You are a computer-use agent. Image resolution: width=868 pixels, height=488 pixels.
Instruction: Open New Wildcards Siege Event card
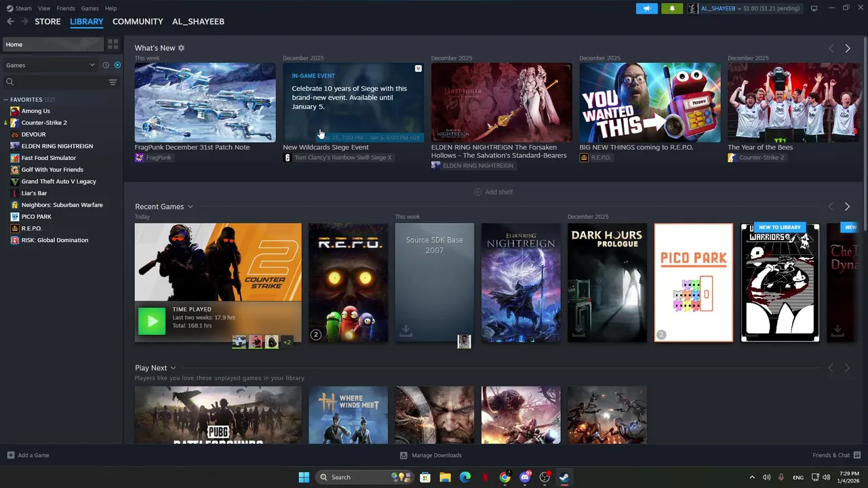[353, 102]
